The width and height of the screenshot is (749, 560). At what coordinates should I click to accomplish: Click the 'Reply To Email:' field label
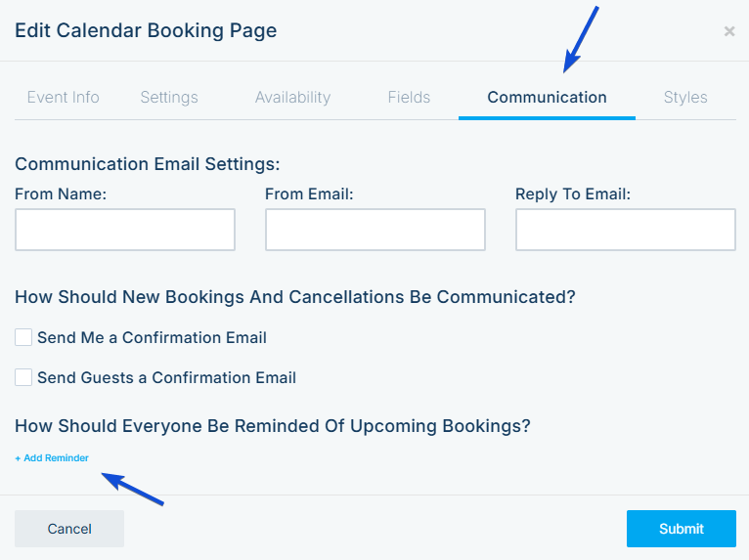click(x=573, y=194)
